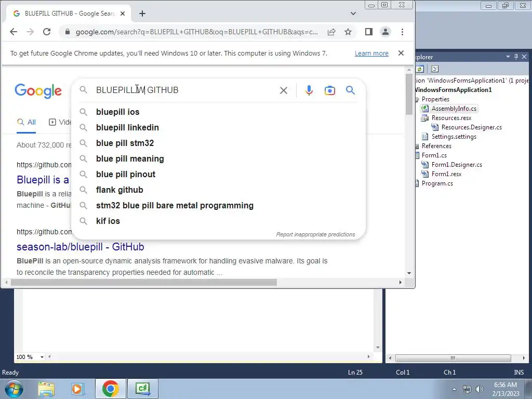Select Program.cs in Solution Explorer
532x399 pixels.
click(437, 183)
